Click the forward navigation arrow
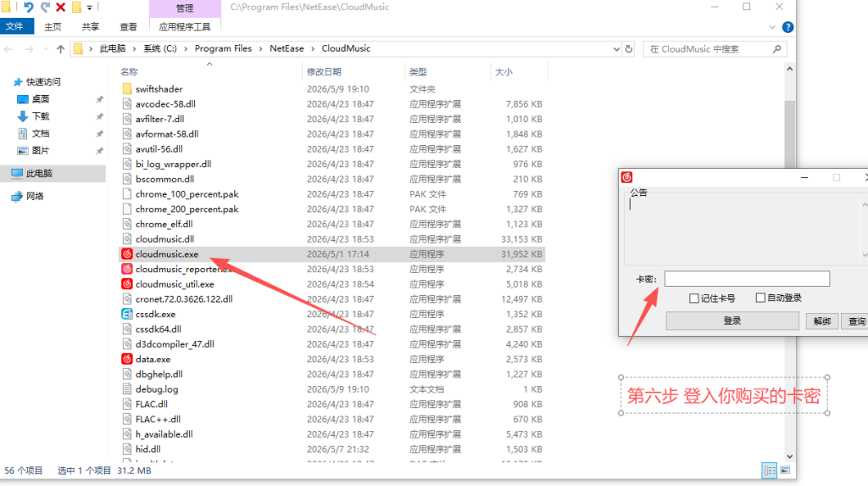The height and width of the screenshot is (486, 868). pos(29,48)
